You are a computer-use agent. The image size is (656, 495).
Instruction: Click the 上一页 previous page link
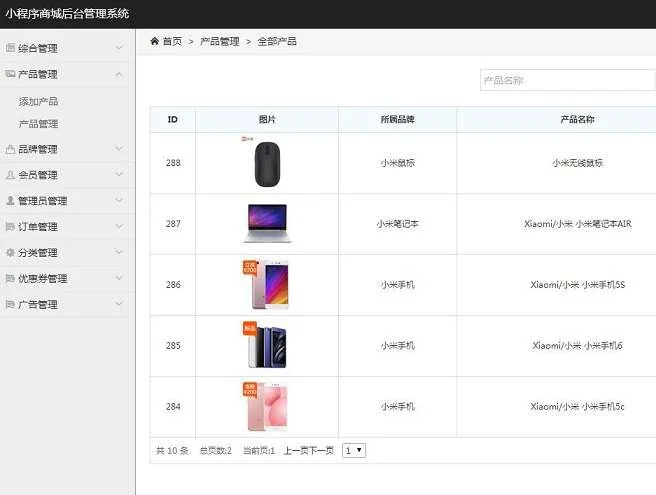click(x=296, y=451)
